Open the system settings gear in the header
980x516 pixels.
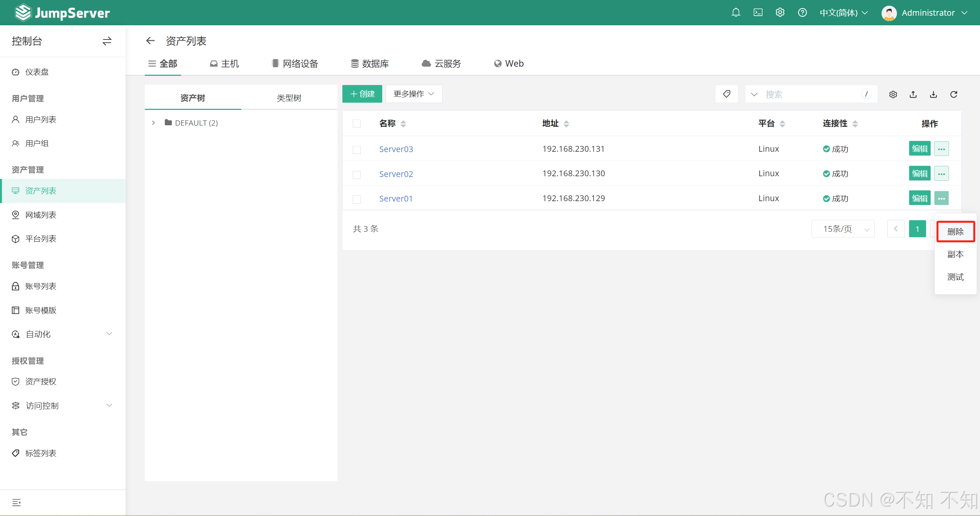point(780,13)
